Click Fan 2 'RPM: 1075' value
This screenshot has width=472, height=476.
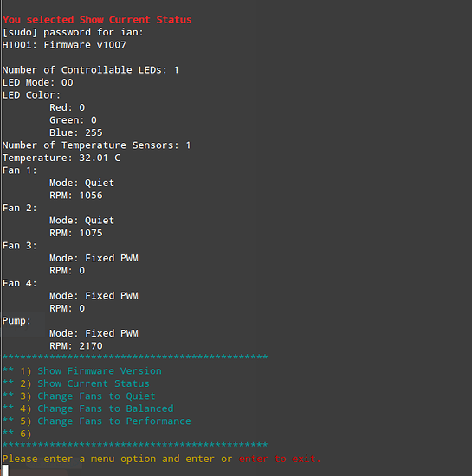(x=76, y=233)
